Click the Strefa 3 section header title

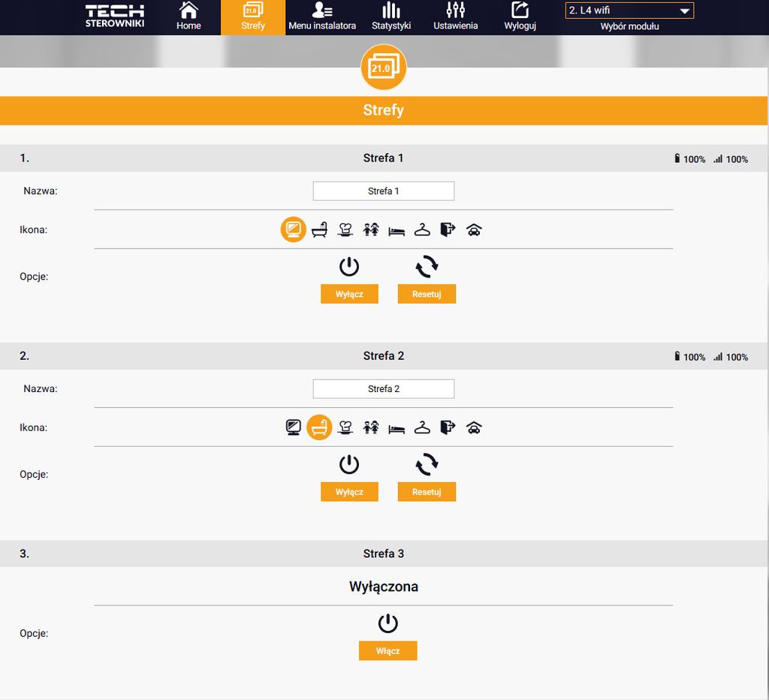pos(384,554)
